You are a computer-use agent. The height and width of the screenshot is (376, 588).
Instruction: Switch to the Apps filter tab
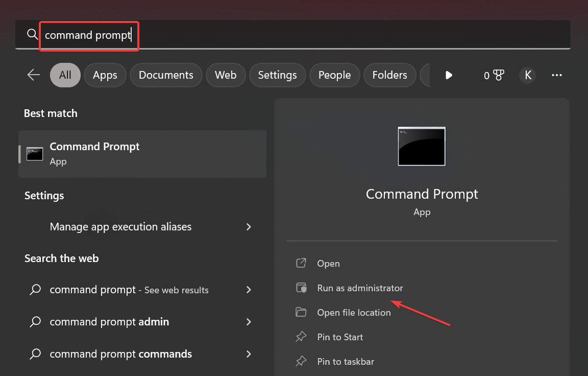pos(105,75)
